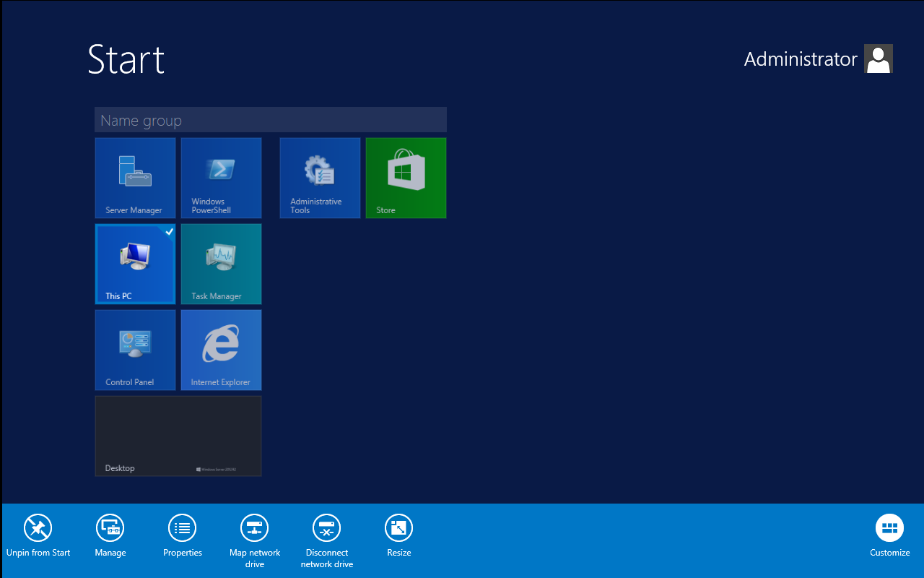Launch Windows PowerShell
Image resolution: width=924 pixels, height=578 pixels.
tap(221, 178)
